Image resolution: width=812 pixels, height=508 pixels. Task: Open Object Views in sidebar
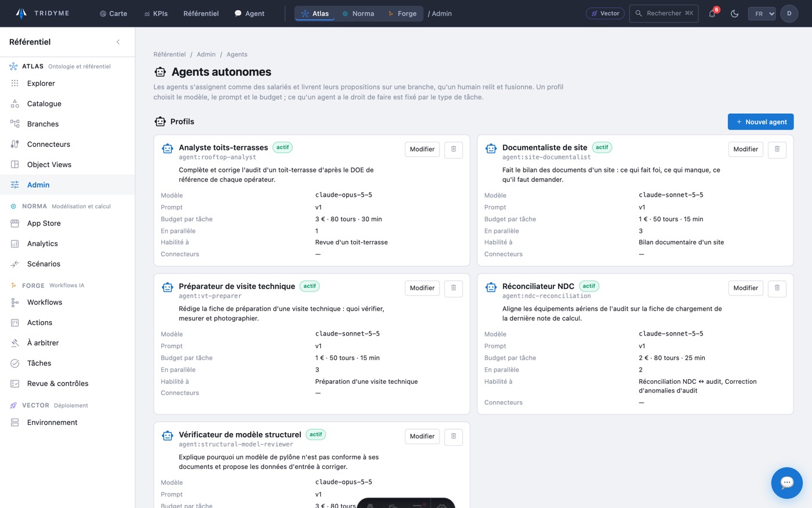click(x=67, y=164)
